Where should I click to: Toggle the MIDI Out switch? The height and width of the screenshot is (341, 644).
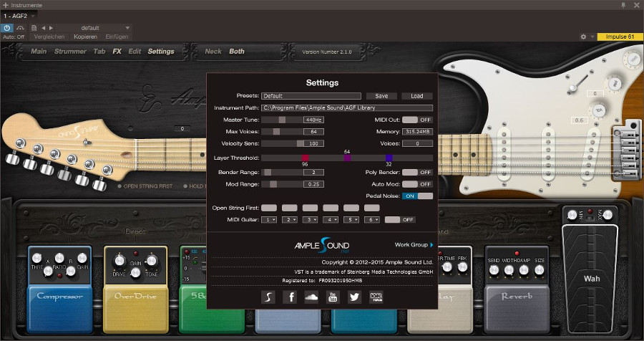[417, 120]
